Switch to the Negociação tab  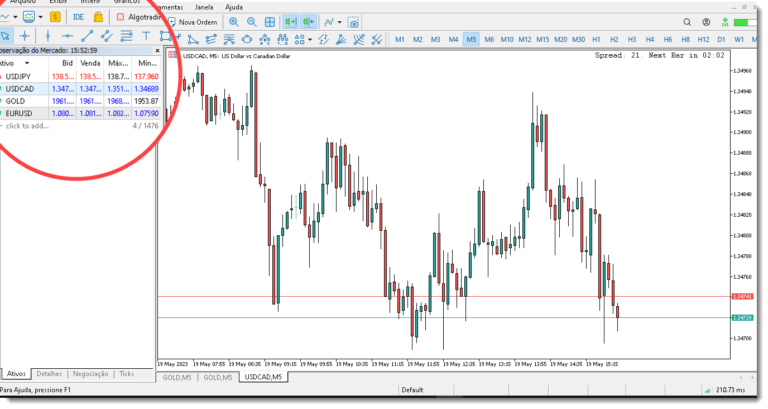[90, 374]
